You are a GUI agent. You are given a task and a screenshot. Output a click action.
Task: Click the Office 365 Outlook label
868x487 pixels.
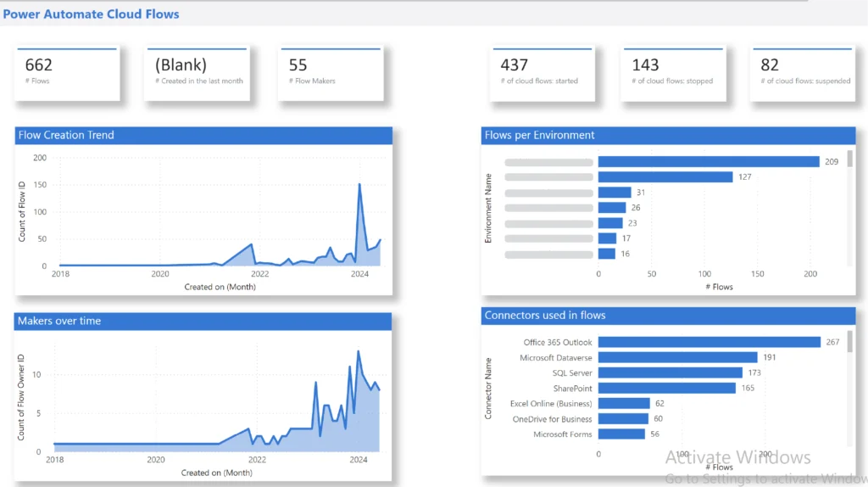point(558,343)
